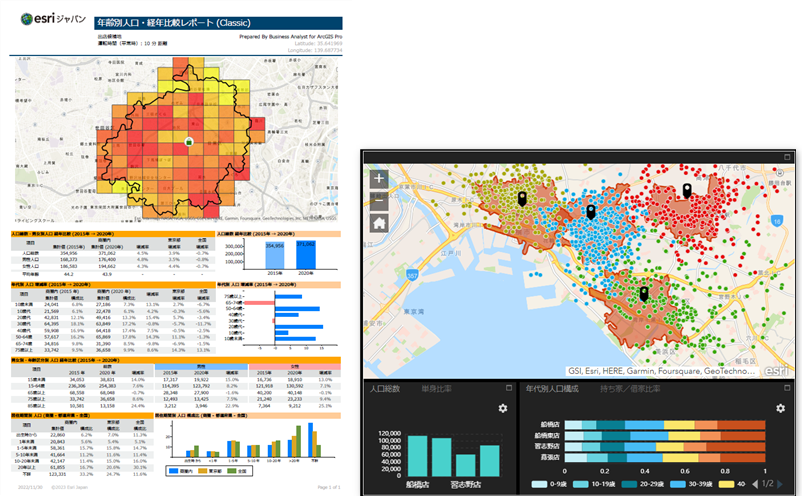802x496 pixels.
Task: Return map to home extent
Action: [380, 223]
